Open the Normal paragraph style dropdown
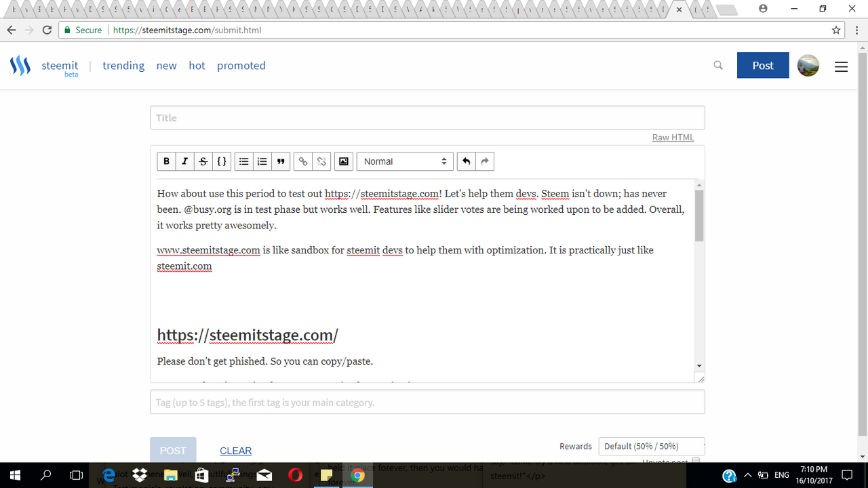This screenshot has width=868, height=488. 405,161
